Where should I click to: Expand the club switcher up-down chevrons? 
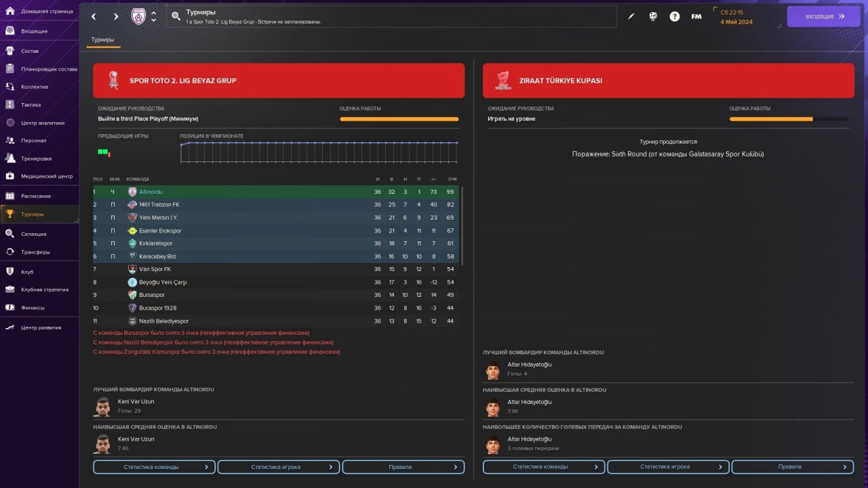[154, 16]
